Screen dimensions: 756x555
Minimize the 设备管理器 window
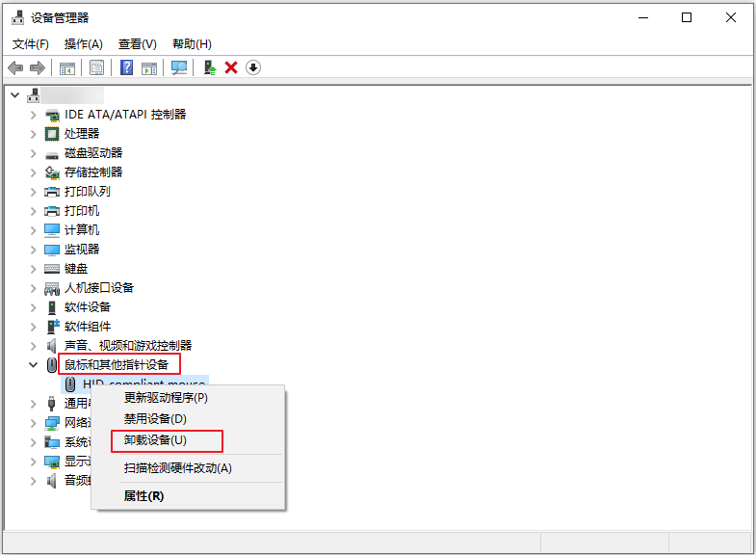pos(643,18)
